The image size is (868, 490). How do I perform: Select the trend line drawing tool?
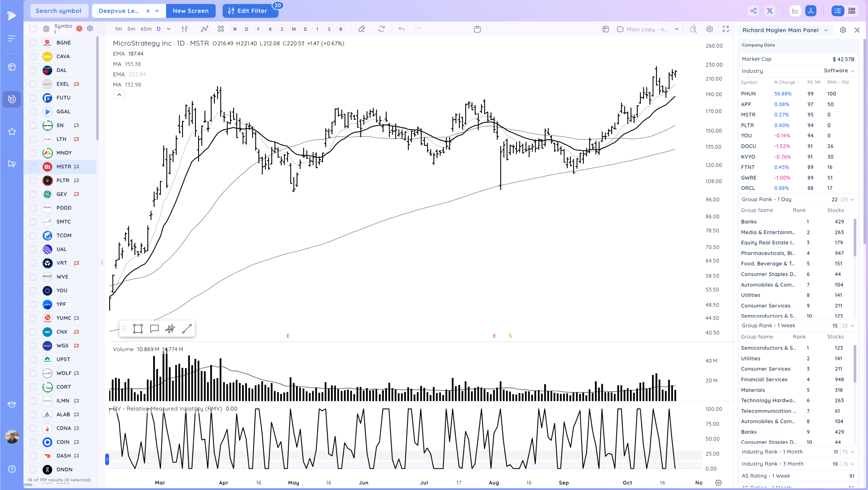coord(187,329)
